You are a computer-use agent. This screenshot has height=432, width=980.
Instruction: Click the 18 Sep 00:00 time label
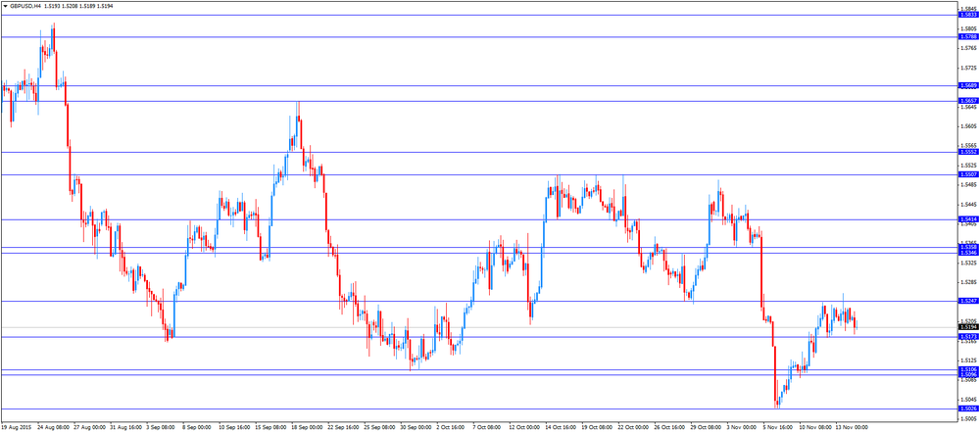pyautogui.click(x=306, y=428)
